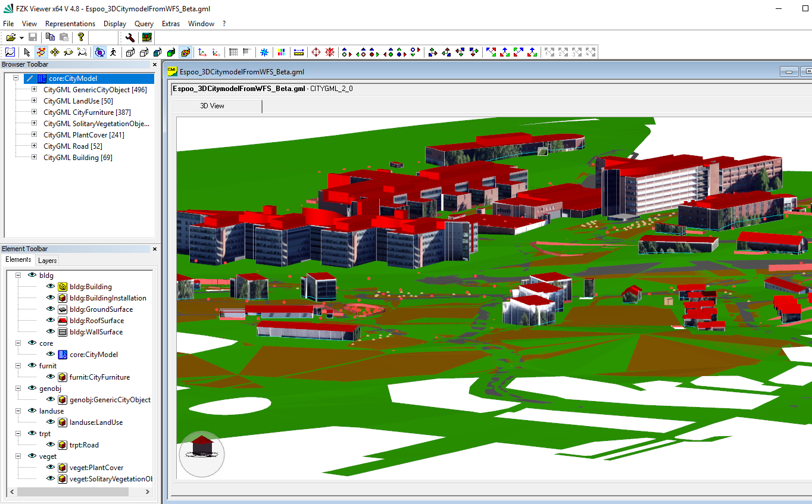Expand the CityGML LandUse node
Image resolution: width=812 pixels, height=504 pixels.
tap(33, 101)
